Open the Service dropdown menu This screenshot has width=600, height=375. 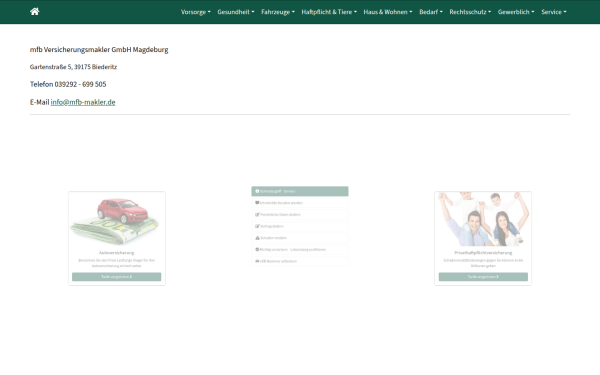click(x=554, y=12)
